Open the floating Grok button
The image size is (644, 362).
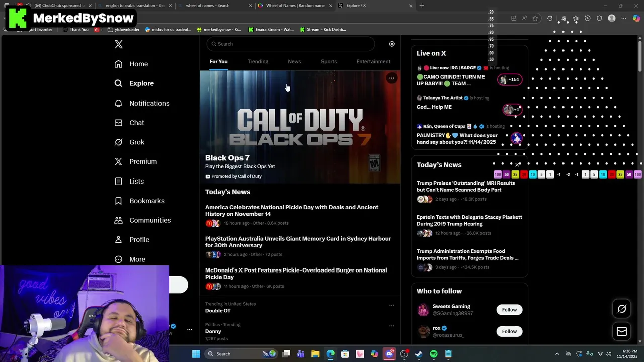[x=622, y=309]
